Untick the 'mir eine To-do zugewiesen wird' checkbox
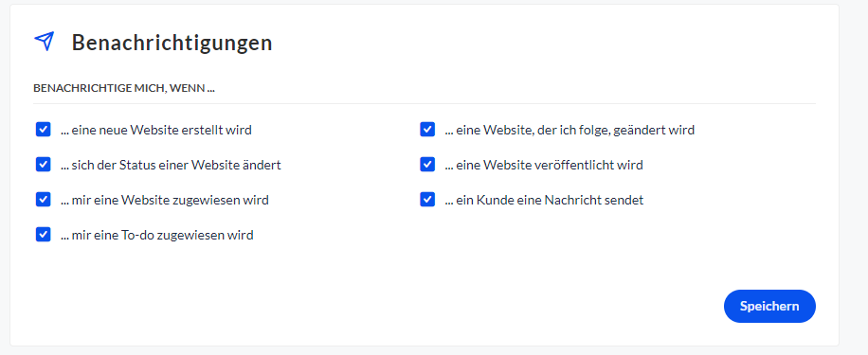The height and width of the screenshot is (355, 868). 44,235
